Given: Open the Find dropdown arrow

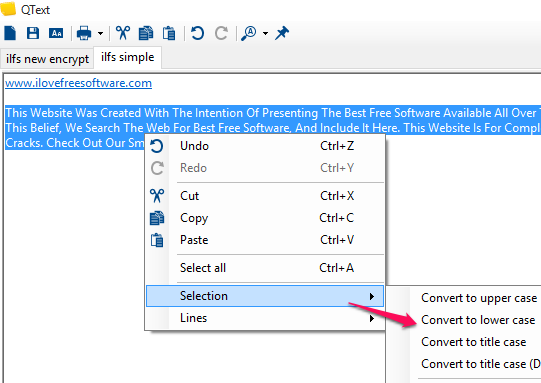Looking at the screenshot, I should (265, 33).
